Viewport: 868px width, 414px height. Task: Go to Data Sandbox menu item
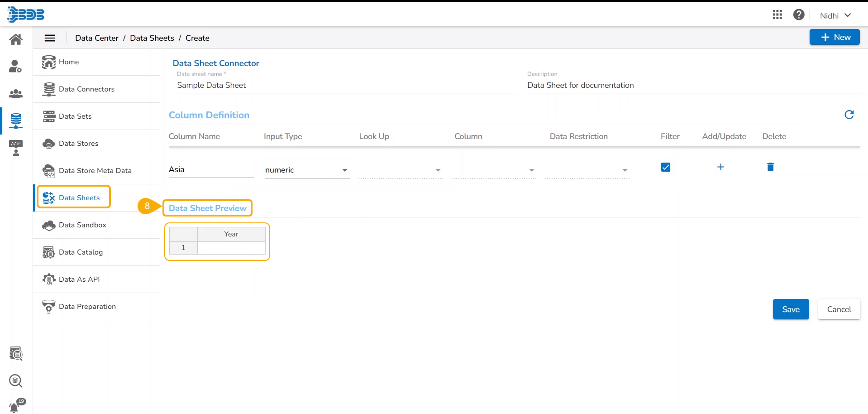tap(82, 225)
